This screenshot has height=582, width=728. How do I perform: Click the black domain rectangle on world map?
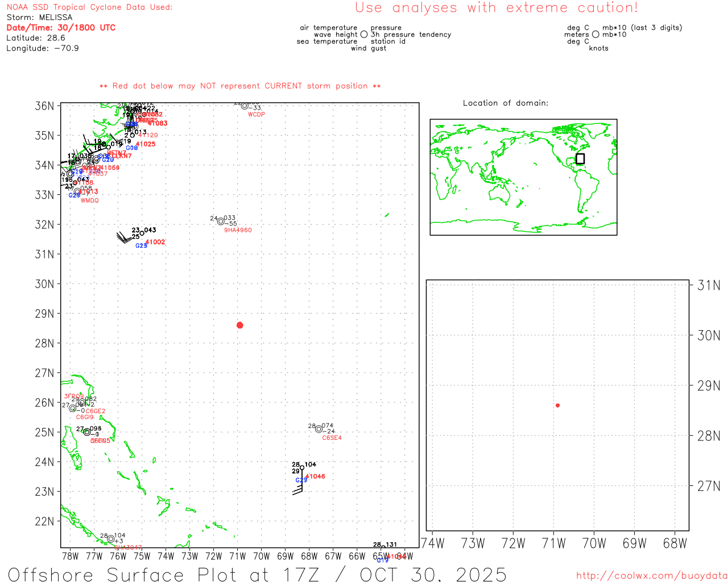[580, 159]
